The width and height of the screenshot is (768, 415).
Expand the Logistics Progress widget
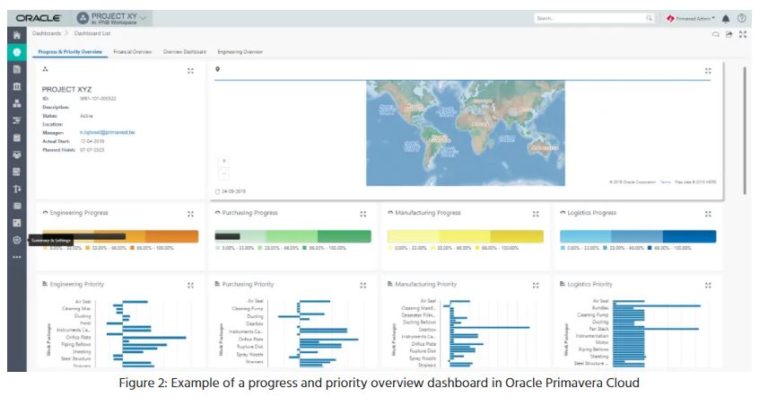(708, 214)
